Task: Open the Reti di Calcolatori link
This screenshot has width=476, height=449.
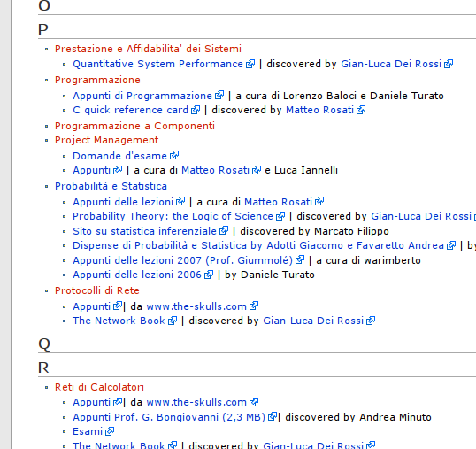Action: click(x=100, y=387)
